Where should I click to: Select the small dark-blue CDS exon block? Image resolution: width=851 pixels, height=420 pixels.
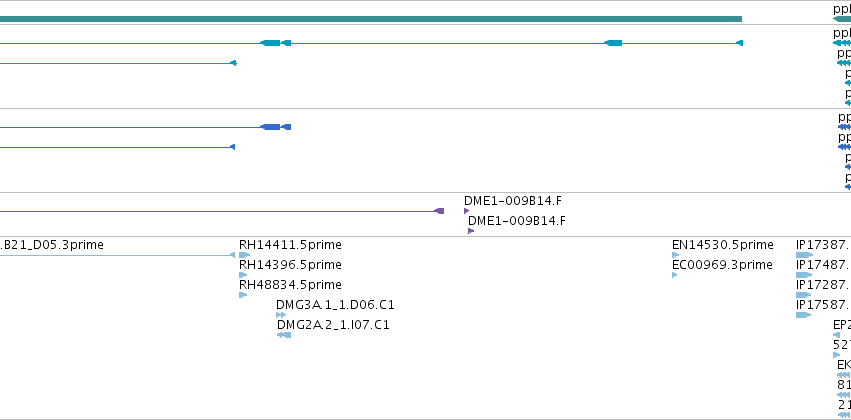(286, 127)
